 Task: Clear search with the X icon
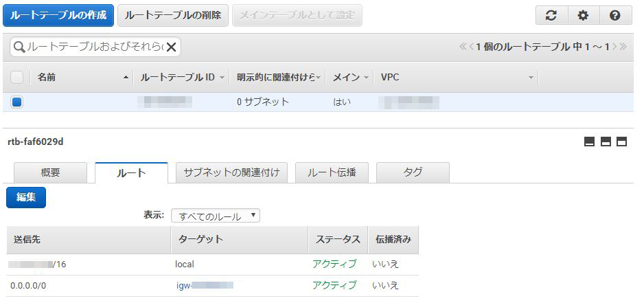(171, 47)
